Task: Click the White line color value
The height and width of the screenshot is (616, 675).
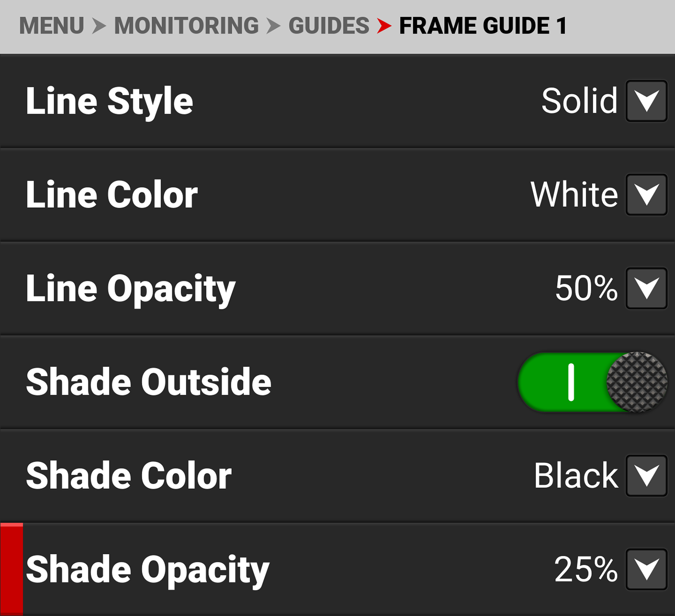Action: pyautogui.click(x=574, y=195)
